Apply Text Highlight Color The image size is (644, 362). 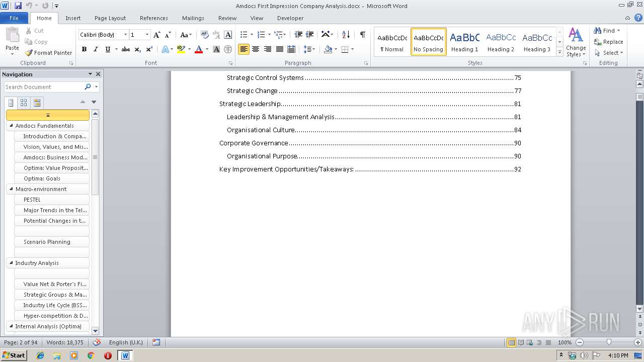coord(181,49)
